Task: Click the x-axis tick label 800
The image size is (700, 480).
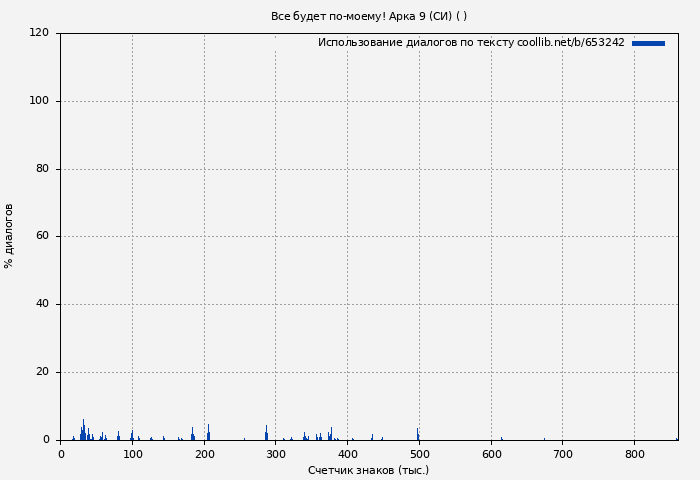Action: (634, 455)
